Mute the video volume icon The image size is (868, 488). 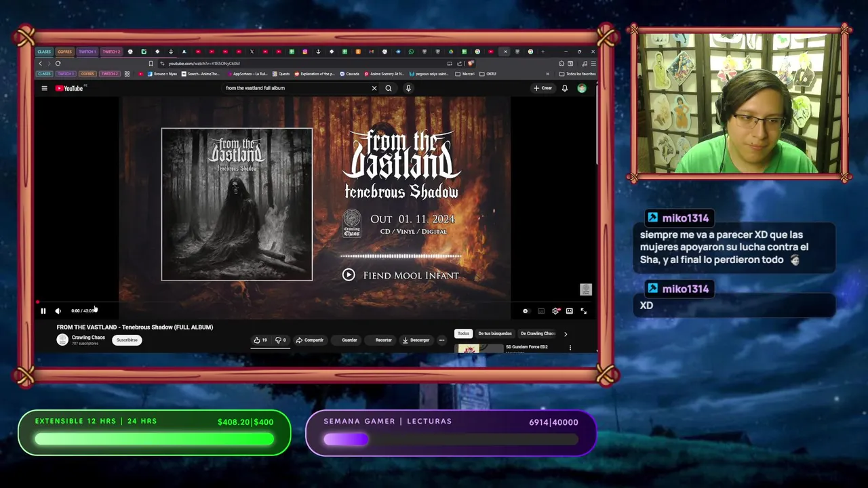[58, 311]
